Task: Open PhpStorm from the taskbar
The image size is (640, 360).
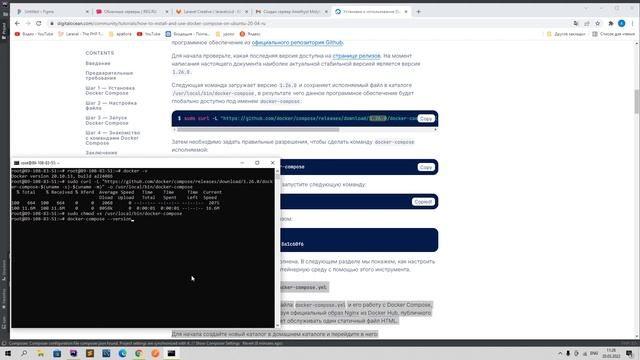Action: (x=73, y=353)
